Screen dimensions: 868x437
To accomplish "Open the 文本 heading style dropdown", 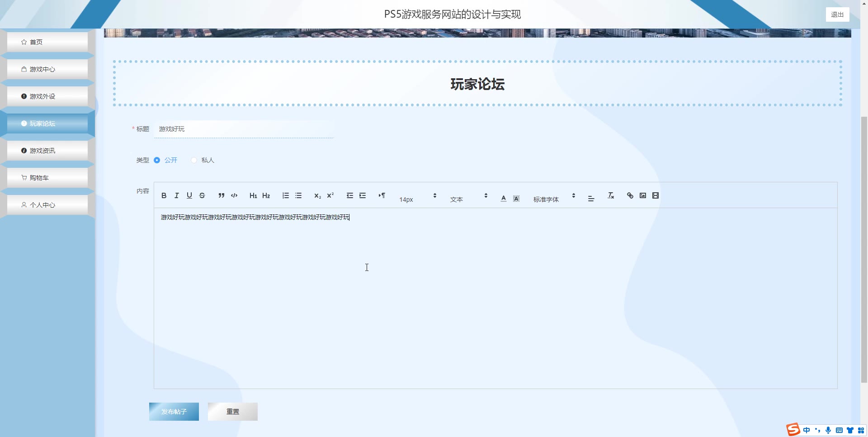I will [469, 199].
